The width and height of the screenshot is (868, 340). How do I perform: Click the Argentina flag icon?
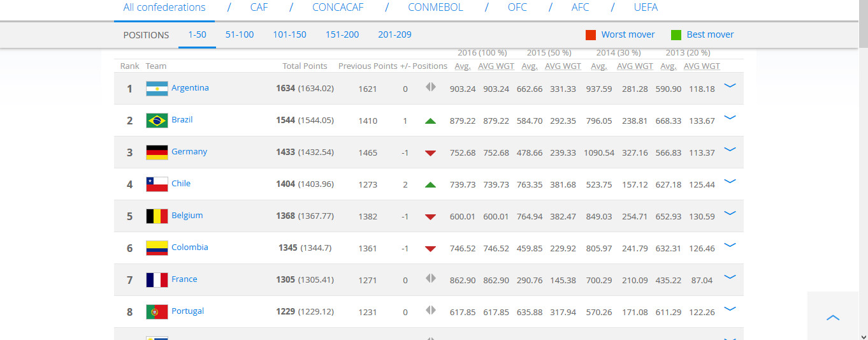(157, 89)
